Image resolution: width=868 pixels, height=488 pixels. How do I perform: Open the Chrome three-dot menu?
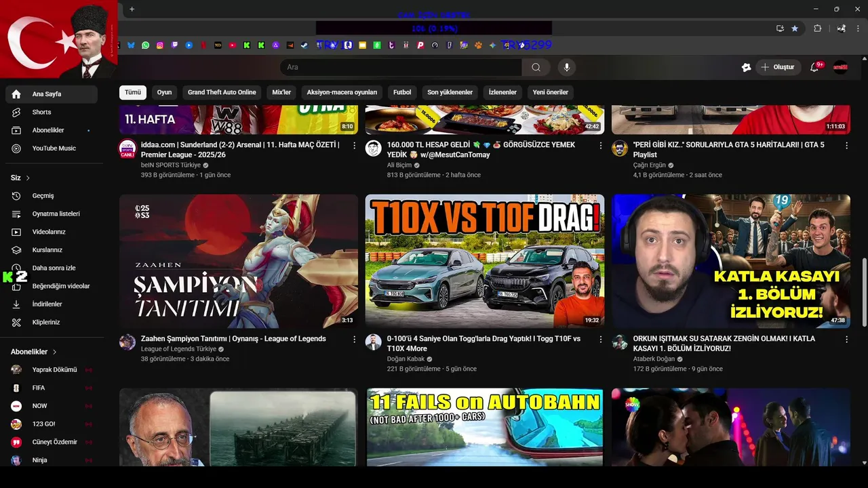point(859,28)
